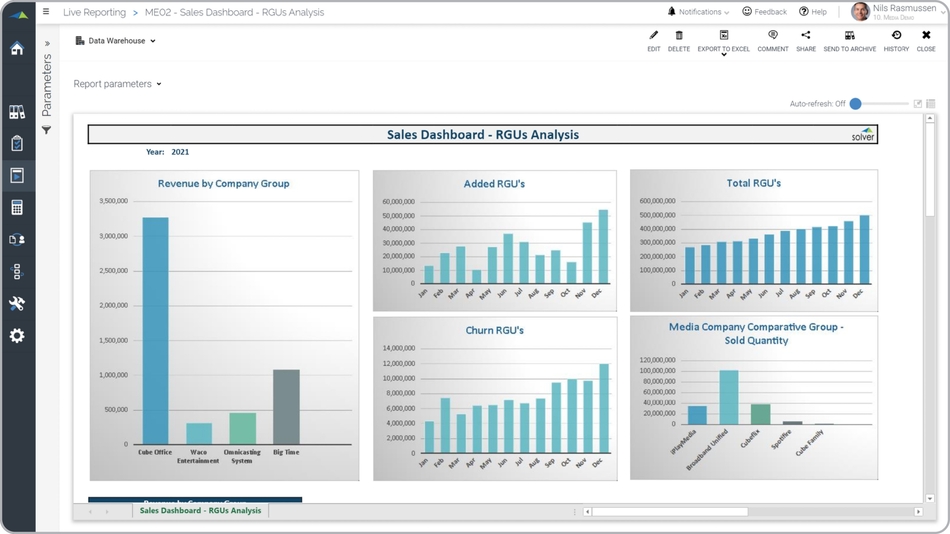Click the Live Reporting breadcrumb link
The width and height of the screenshot is (950, 534).
(x=94, y=12)
